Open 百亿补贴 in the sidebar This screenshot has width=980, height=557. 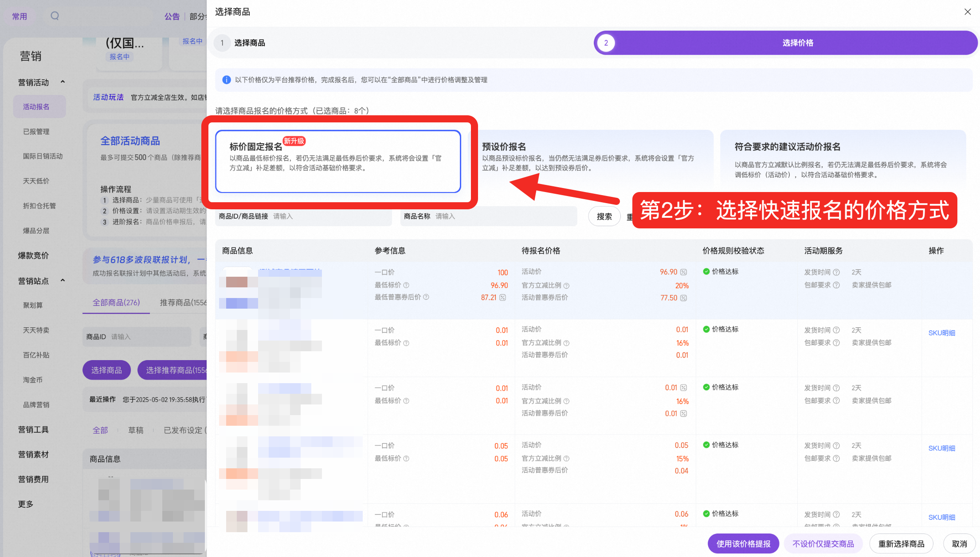click(36, 355)
